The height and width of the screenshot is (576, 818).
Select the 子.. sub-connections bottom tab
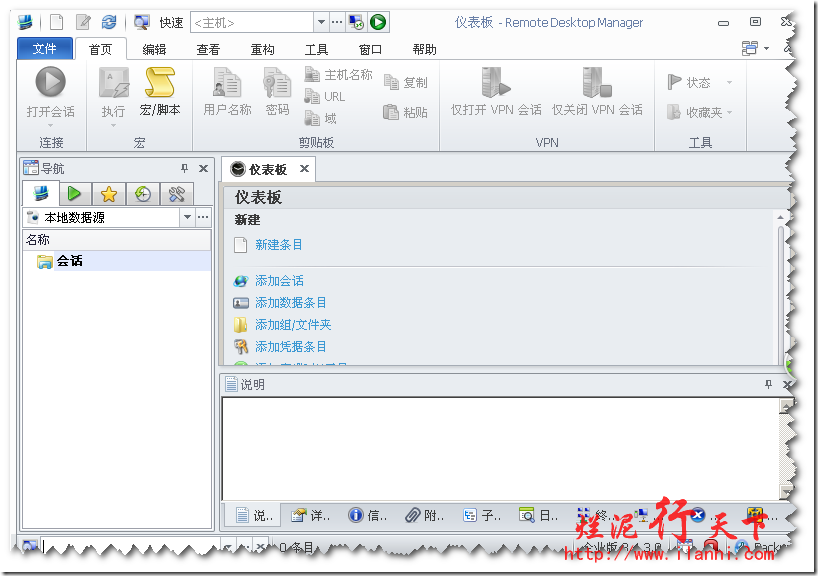482,515
